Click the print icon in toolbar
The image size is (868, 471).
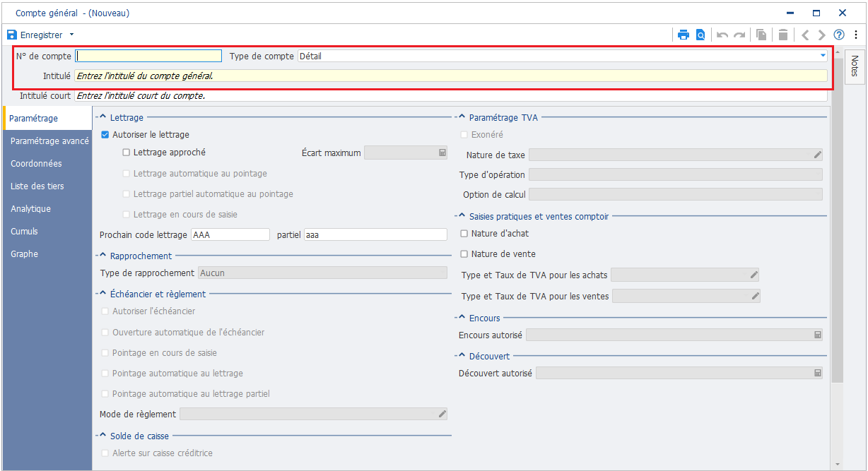(x=683, y=35)
